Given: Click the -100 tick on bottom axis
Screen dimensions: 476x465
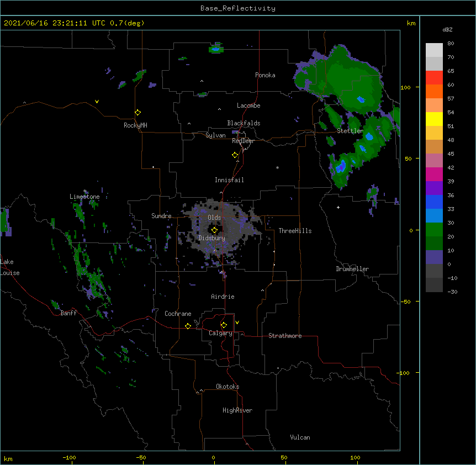Looking at the screenshot, I should pos(69,457).
